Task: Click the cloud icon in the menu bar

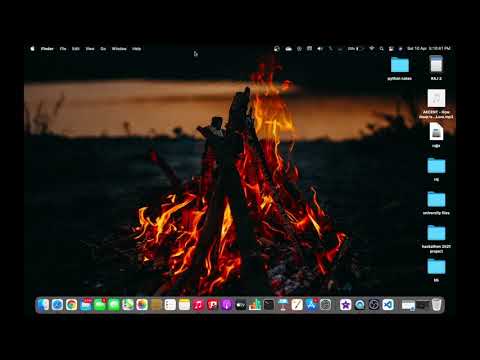Action: point(289,48)
